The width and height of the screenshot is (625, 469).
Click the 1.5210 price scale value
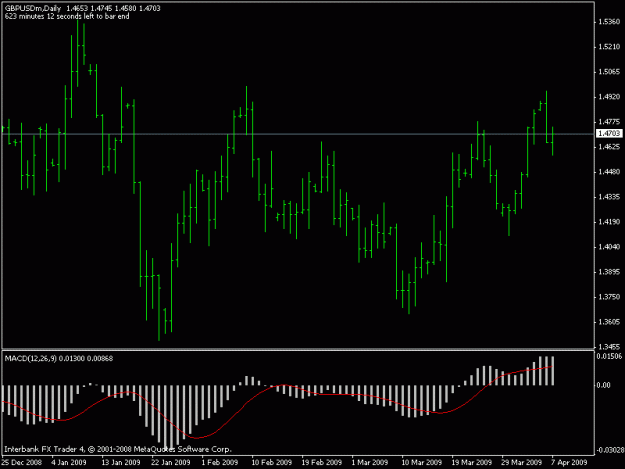click(x=609, y=47)
